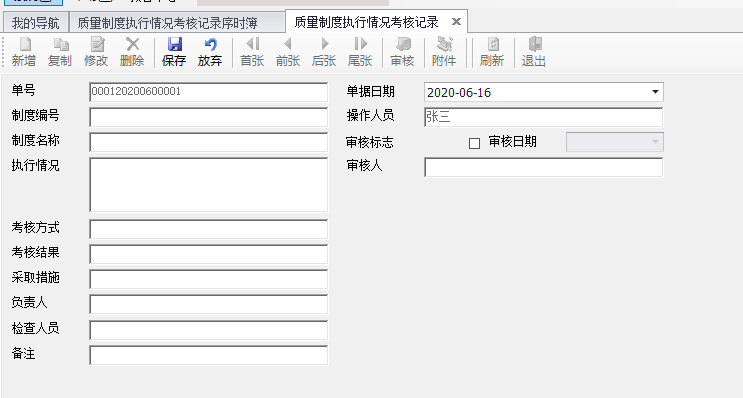The image size is (743, 398).
Task: Open the 单据日期 date dropdown
Action: pyautogui.click(x=655, y=92)
